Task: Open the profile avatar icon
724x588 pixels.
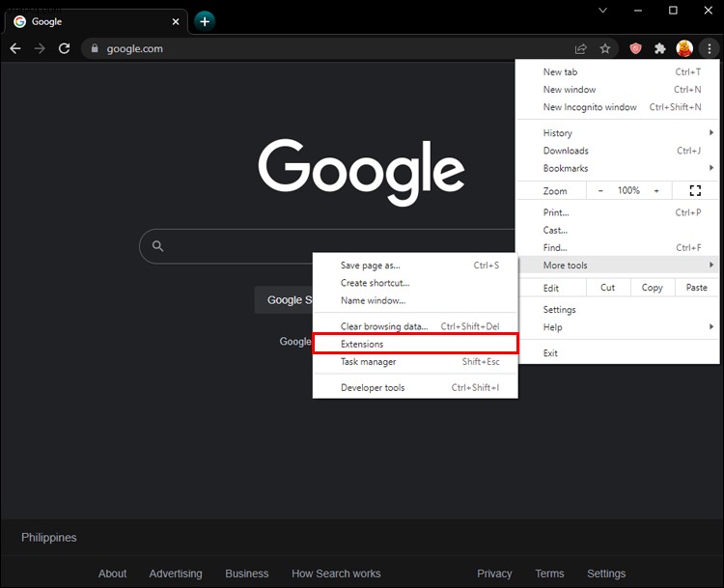Action: (684, 48)
